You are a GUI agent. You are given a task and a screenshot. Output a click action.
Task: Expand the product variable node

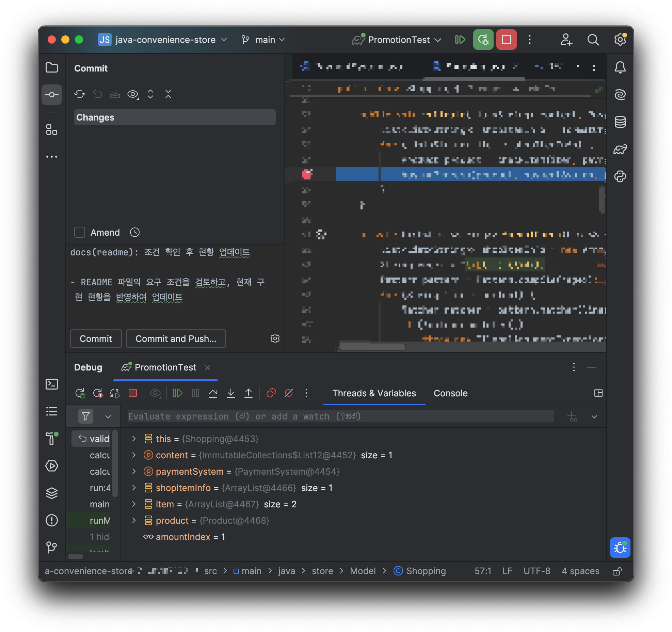[134, 521]
